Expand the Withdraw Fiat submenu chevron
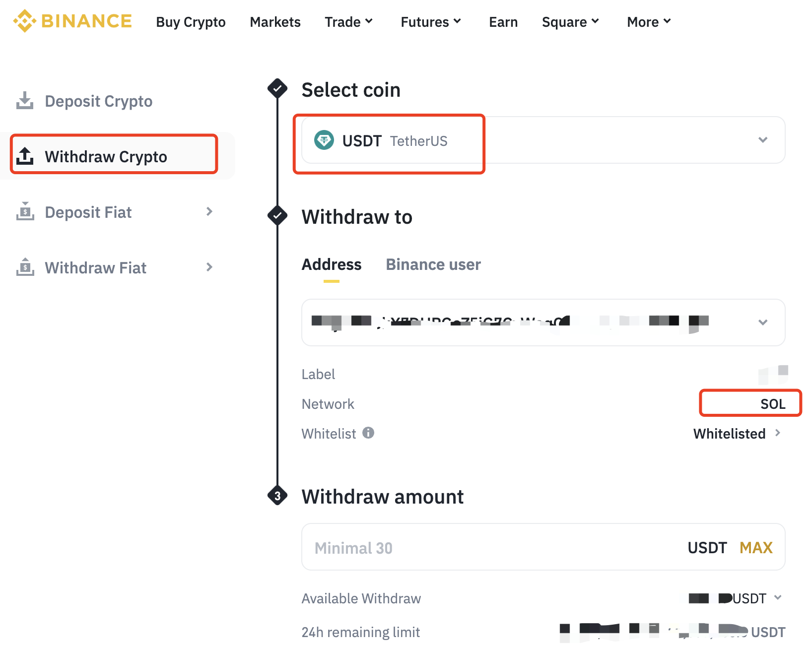This screenshot has height=646, width=812. pos(209,267)
